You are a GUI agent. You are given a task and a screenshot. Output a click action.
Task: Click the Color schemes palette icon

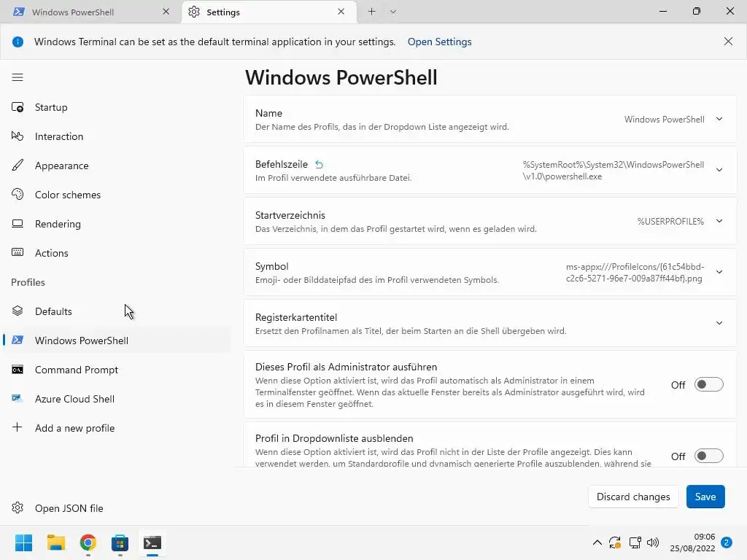(x=18, y=194)
